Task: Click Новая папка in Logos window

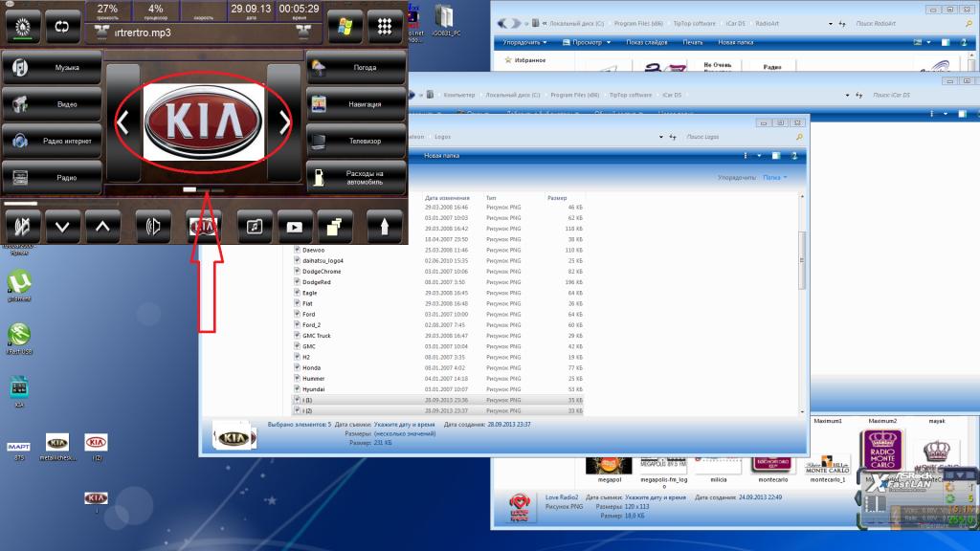Action: click(x=442, y=155)
